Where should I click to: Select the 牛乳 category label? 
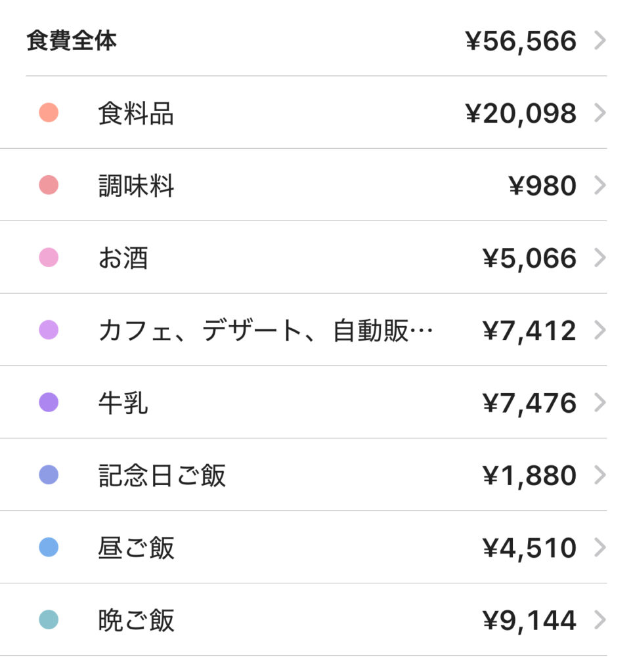coord(123,403)
